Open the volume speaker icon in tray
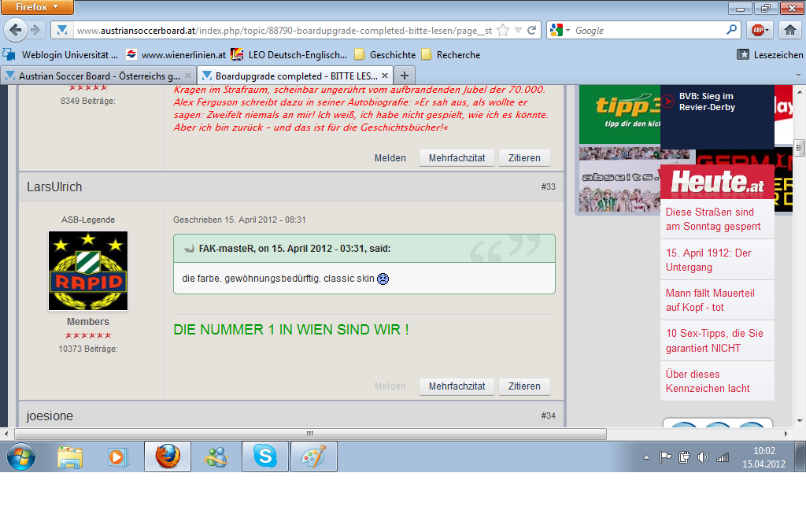Screen dimensions: 806x532 pos(703,457)
